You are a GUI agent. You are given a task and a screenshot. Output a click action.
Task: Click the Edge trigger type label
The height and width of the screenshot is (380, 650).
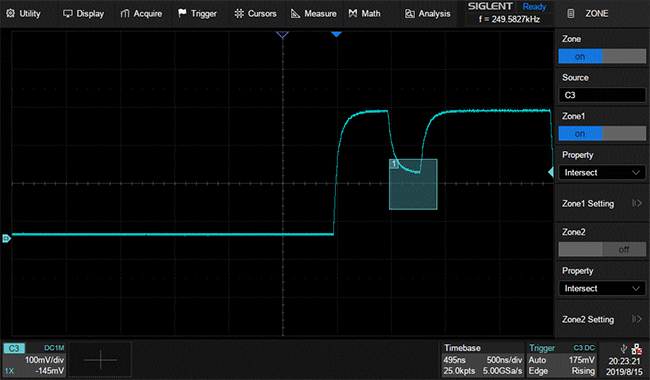coord(538,371)
